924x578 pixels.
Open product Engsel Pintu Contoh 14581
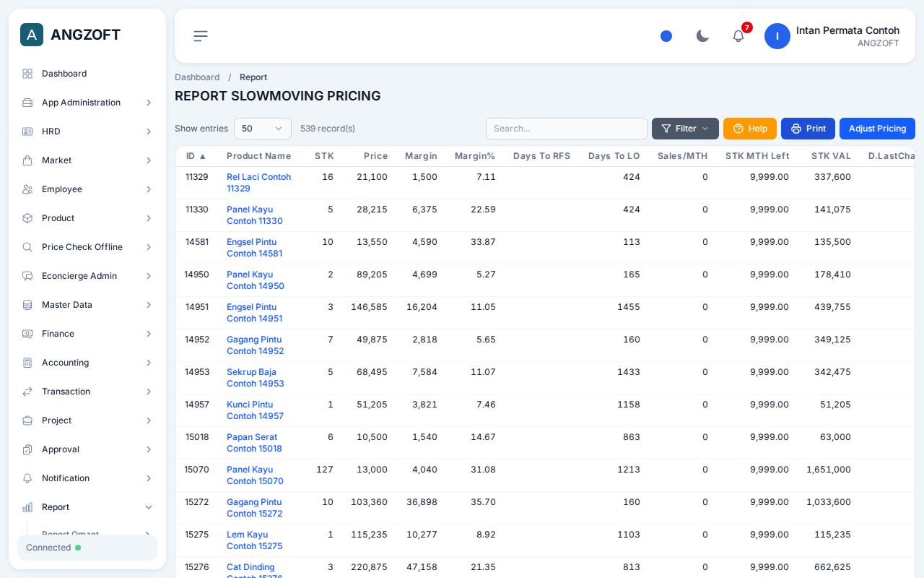point(254,248)
